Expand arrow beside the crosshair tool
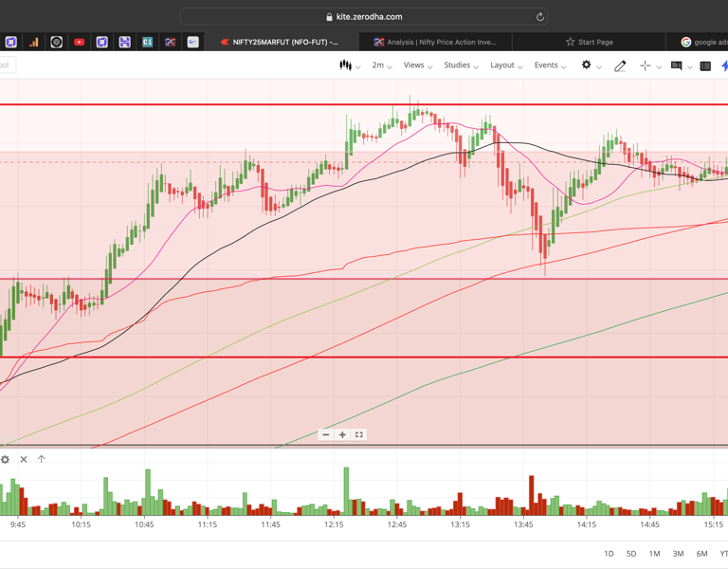Screen dimensions: 728x569 pyautogui.click(x=659, y=67)
